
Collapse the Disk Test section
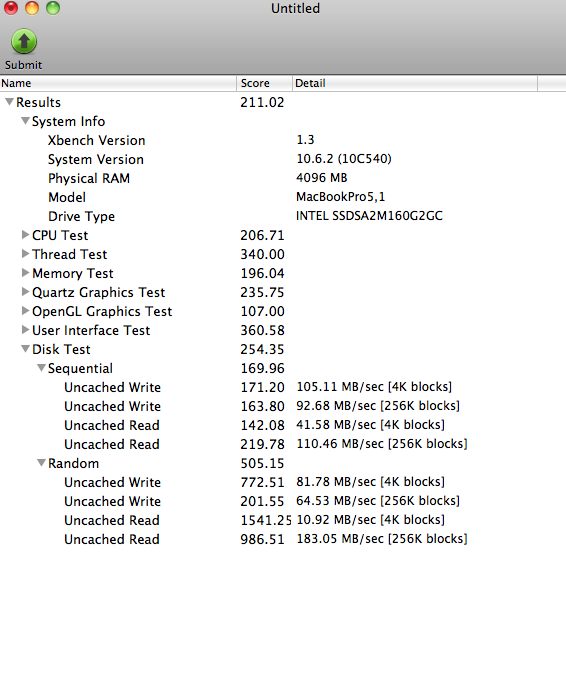(x=25, y=349)
